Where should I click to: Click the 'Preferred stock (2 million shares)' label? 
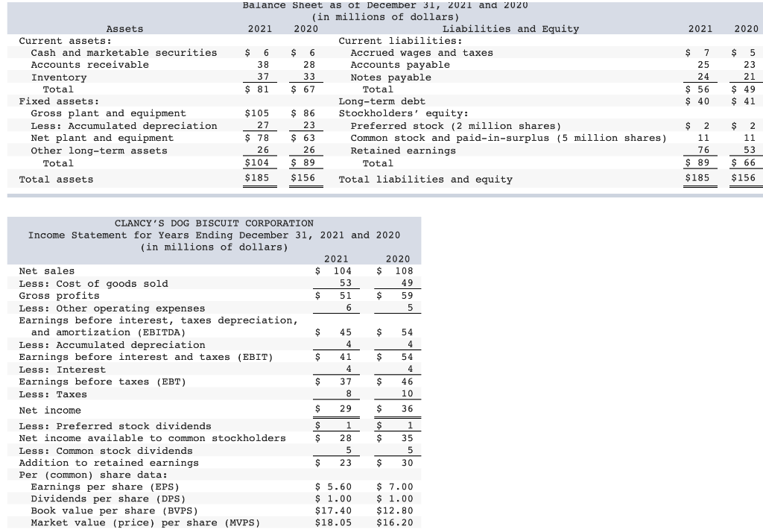(x=455, y=126)
